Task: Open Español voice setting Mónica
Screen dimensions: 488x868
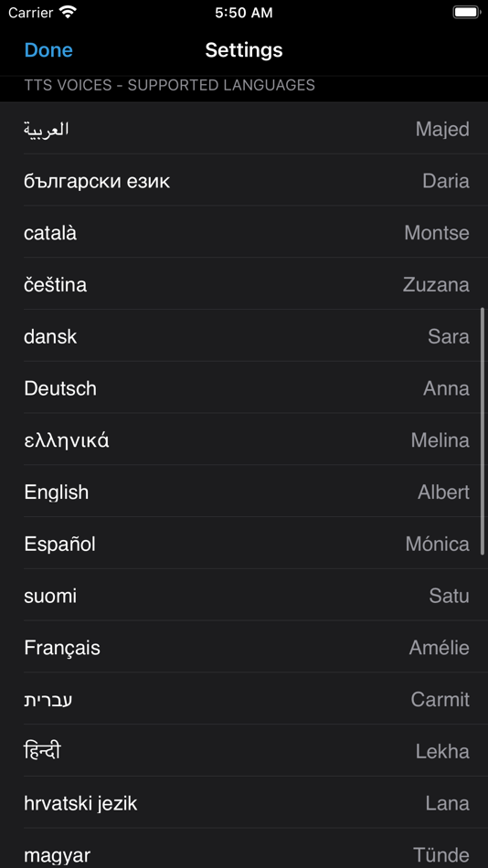Action: 244,544
